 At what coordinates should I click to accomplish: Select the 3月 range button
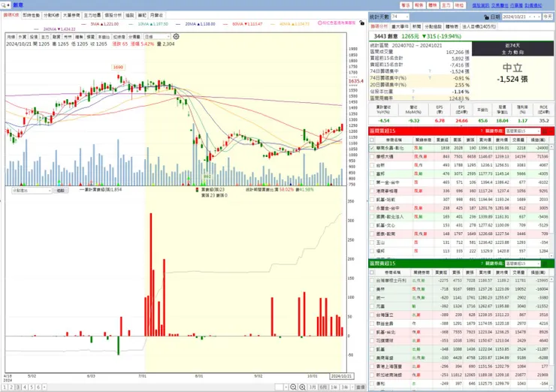[x=313, y=387]
